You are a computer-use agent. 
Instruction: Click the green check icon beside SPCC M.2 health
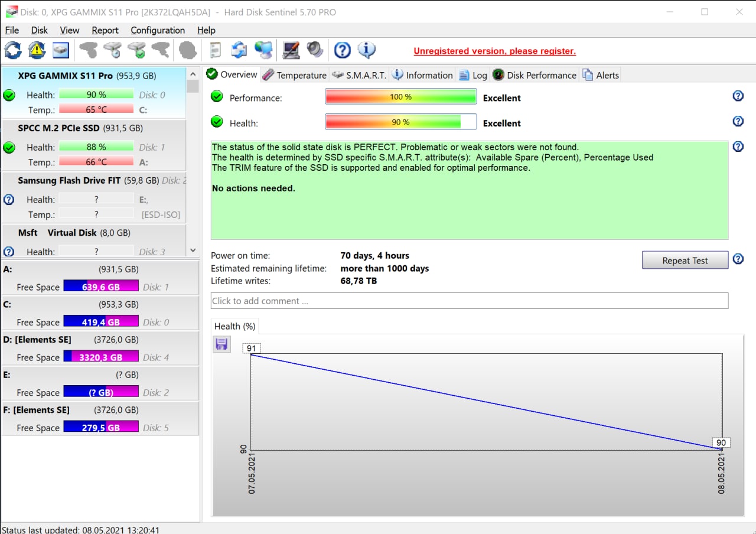(x=9, y=147)
